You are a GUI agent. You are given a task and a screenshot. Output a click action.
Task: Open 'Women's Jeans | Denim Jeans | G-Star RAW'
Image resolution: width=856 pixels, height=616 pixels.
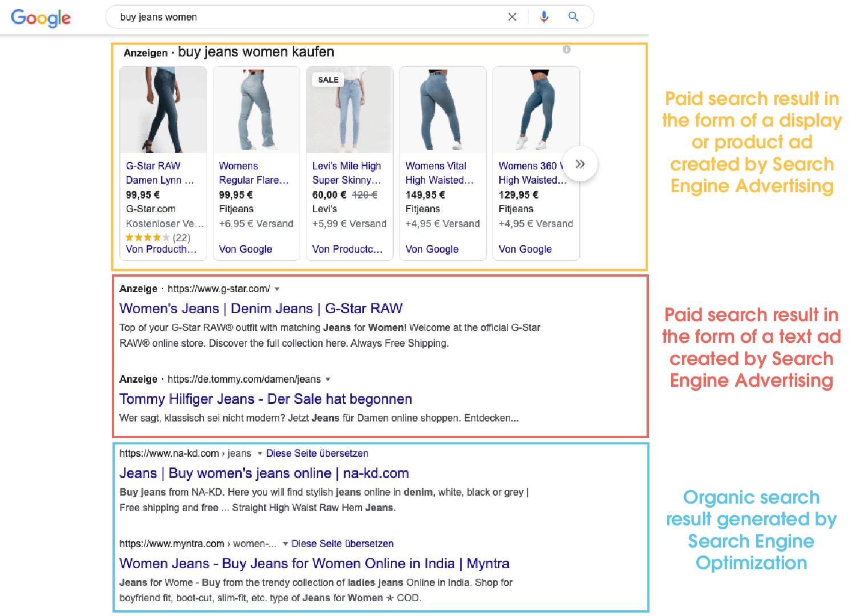click(261, 309)
